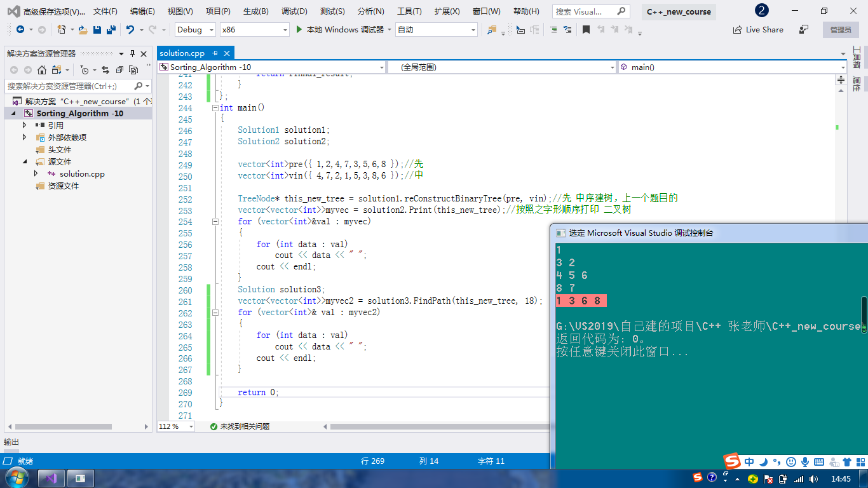The image size is (868, 488).
Task: Collapse the 源文件 source files folder
Action: click(x=25, y=161)
